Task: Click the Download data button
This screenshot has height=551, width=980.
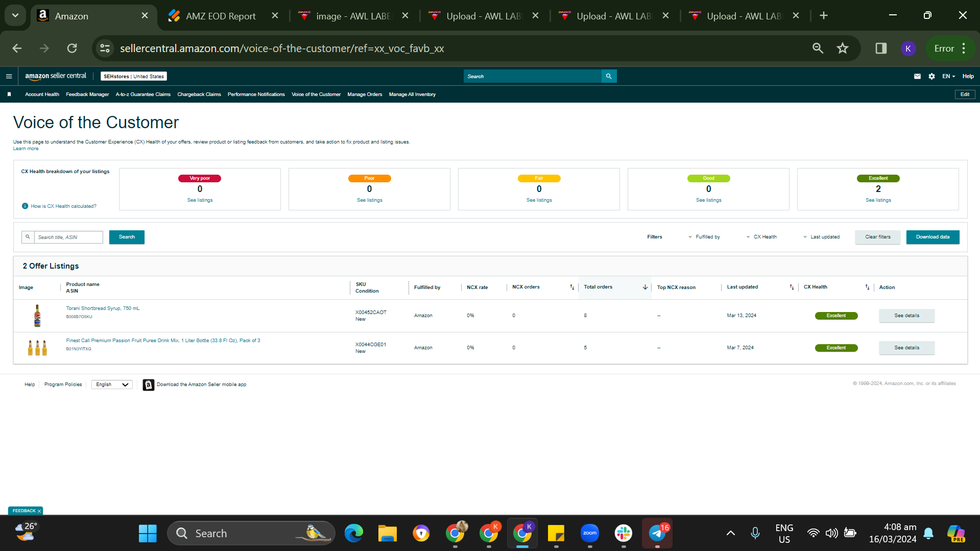Action: click(933, 237)
